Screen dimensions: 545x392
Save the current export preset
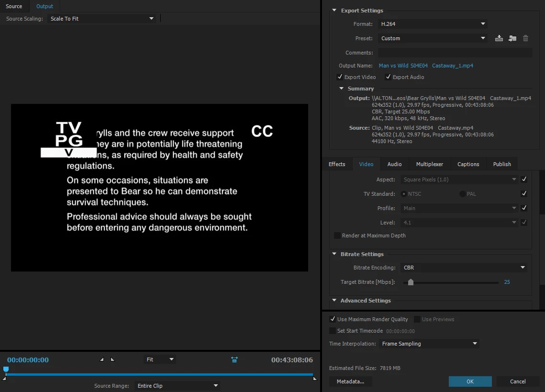click(499, 38)
